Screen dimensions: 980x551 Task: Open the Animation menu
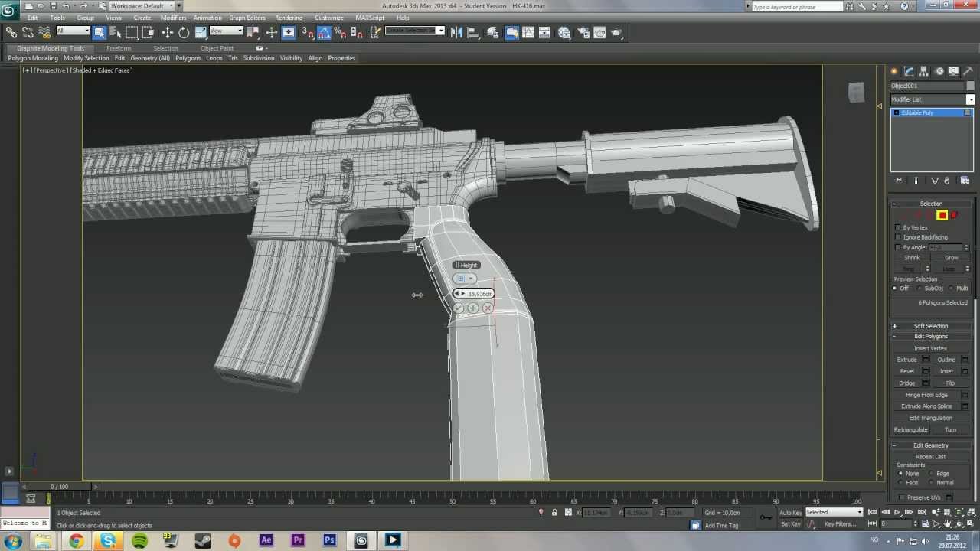point(207,18)
